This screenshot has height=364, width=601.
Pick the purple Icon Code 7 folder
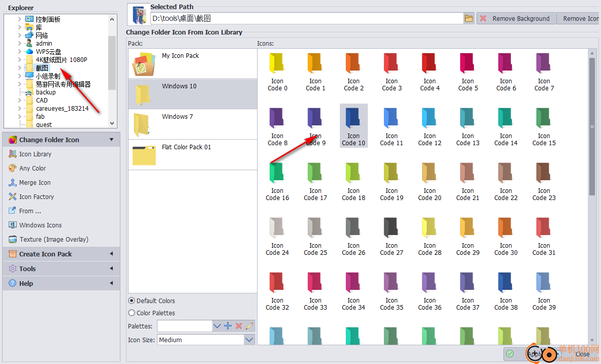(544, 71)
